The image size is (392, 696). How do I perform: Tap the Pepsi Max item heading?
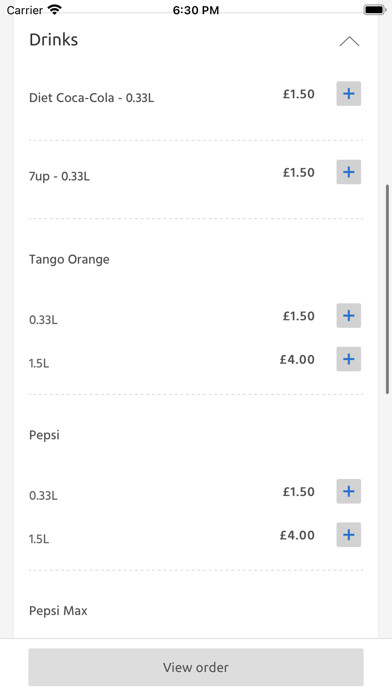pos(58,611)
